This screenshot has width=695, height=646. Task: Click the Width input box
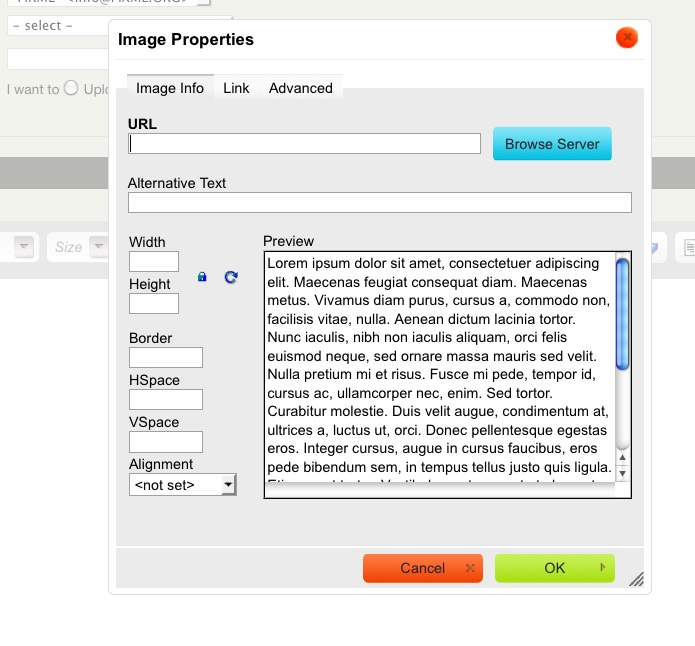(154, 262)
